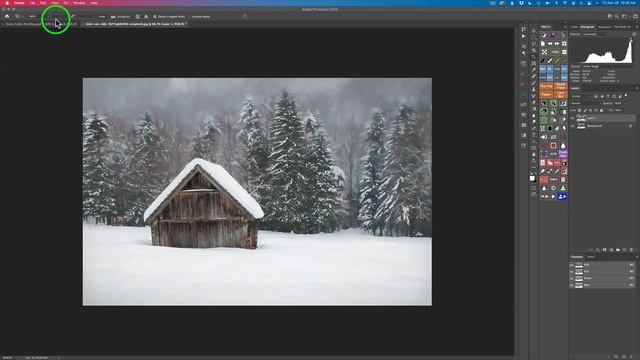Screen dimensions: 640x360
Task: Click TK8 expand arrows icon
Action: click(x=544, y=52)
